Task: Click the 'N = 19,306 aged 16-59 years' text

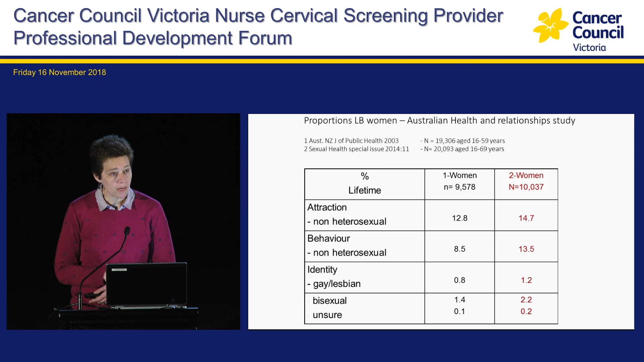Action: click(x=462, y=141)
